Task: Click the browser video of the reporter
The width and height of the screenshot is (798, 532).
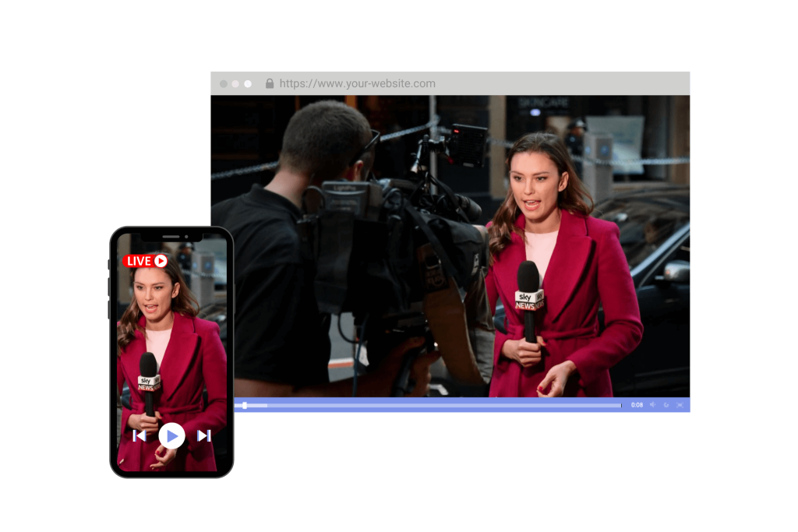Action: tap(450, 246)
